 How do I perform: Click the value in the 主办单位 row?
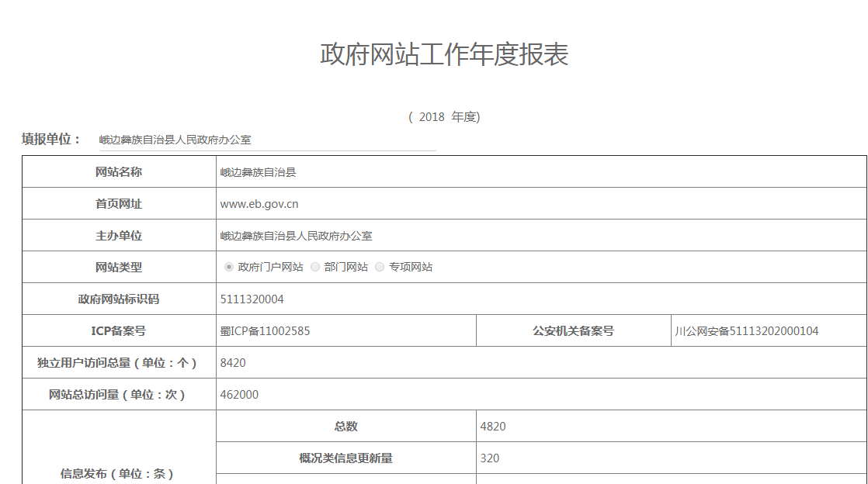click(x=296, y=236)
